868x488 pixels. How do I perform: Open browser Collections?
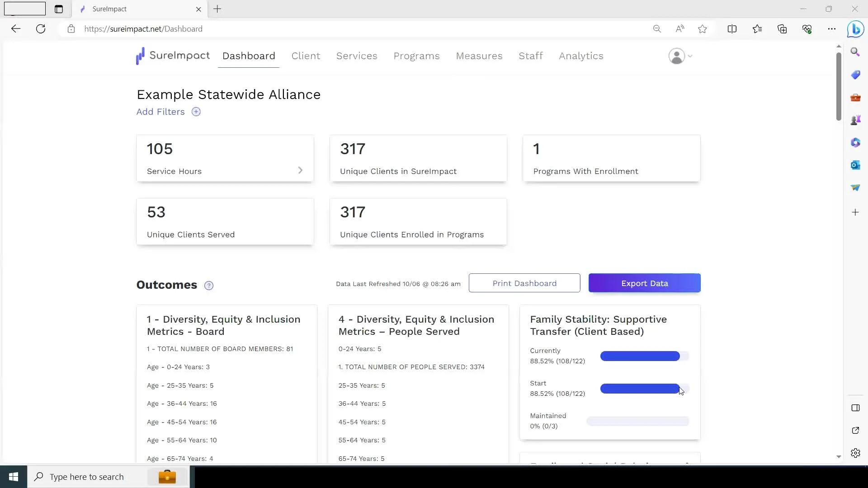(x=782, y=29)
